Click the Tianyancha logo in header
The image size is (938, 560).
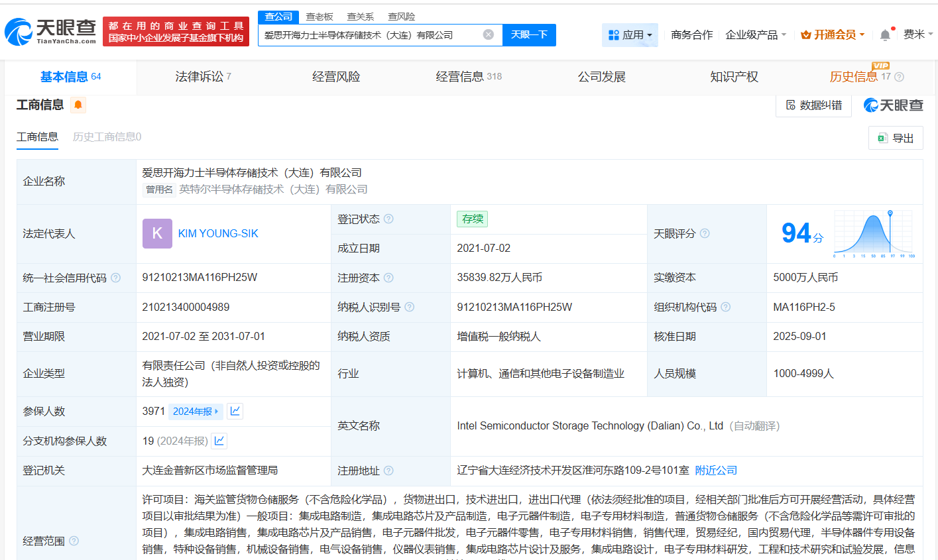pos(50,31)
